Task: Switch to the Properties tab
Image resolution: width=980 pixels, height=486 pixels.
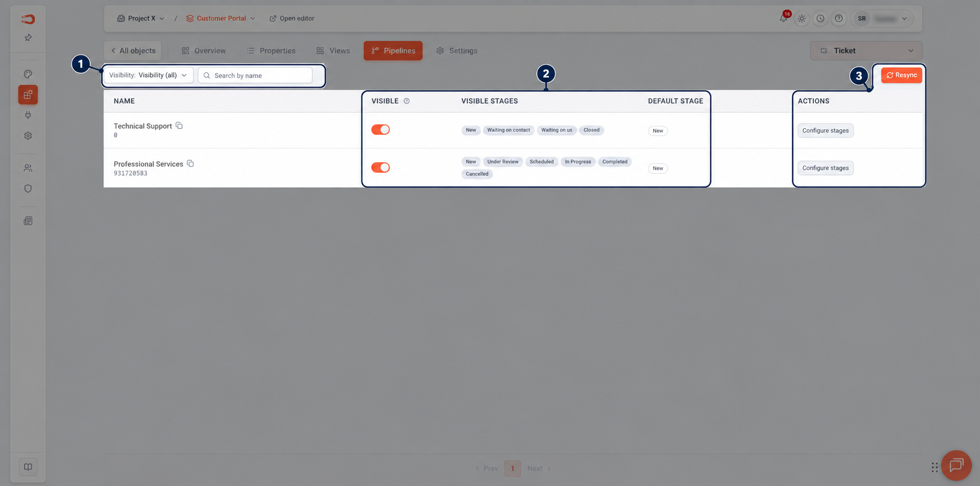Action: click(x=271, y=51)
